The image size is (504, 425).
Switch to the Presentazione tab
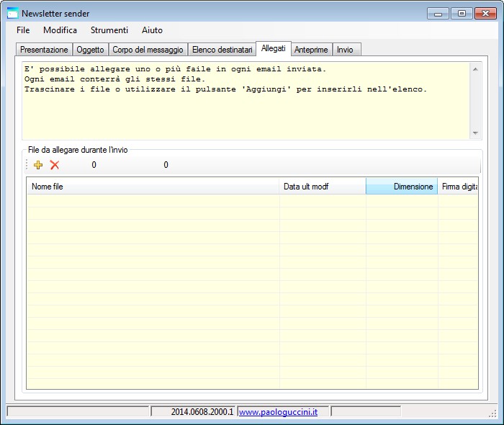(44, 50)
